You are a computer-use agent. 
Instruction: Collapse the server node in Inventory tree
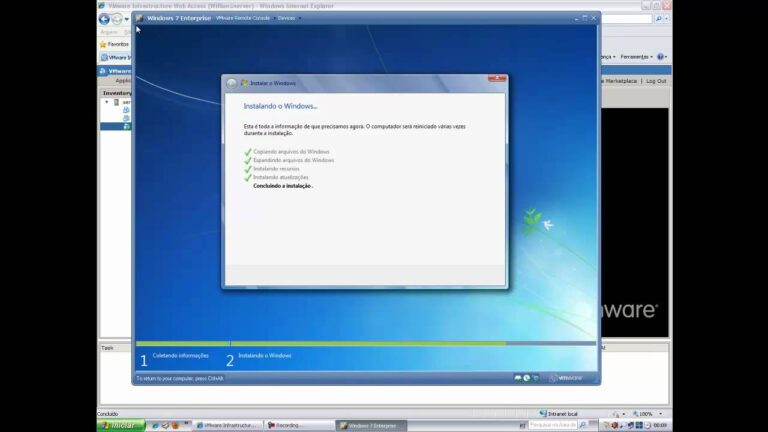(107, 102)
